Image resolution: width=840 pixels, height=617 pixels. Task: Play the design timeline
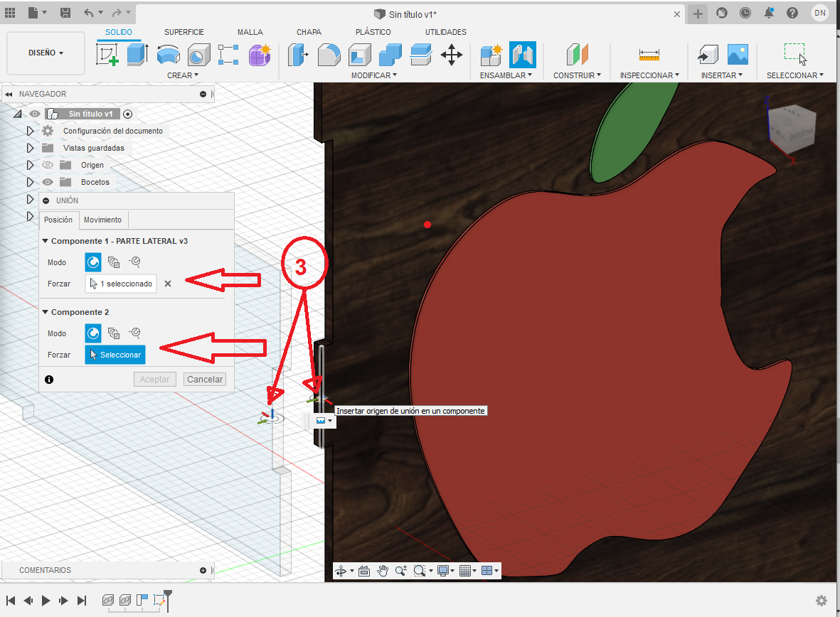coord(46,601)
